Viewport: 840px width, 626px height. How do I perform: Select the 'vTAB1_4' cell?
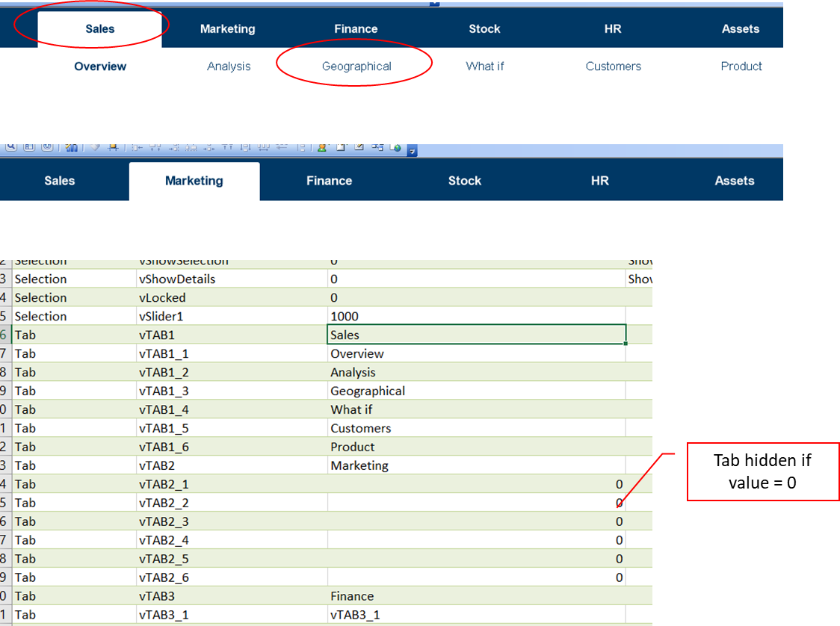[x=232, y=409]
